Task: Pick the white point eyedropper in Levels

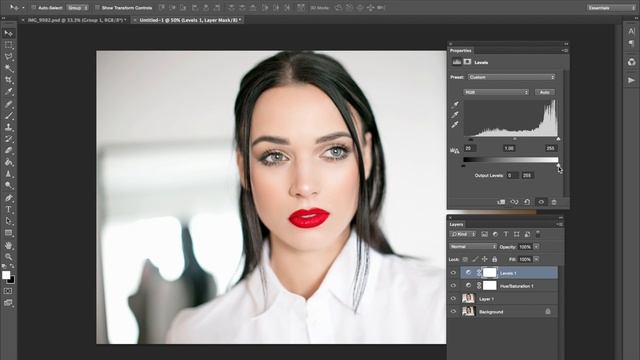Action: 455,125
